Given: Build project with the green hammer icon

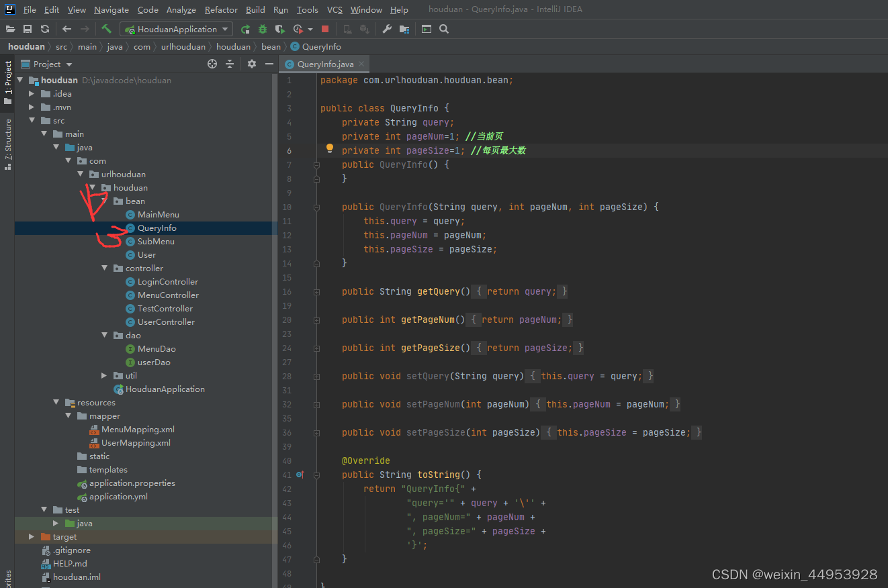Looking at the screenshot, I should click(x=106, y=29).
